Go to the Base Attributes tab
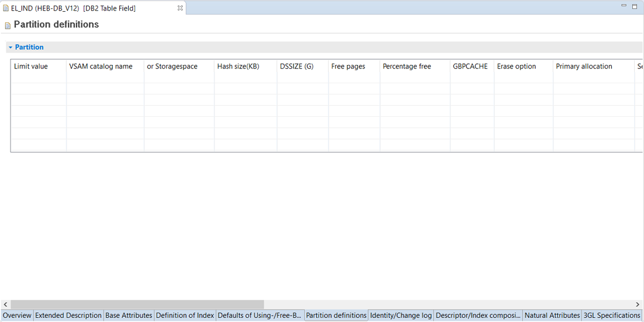 (x=129, y=316)
